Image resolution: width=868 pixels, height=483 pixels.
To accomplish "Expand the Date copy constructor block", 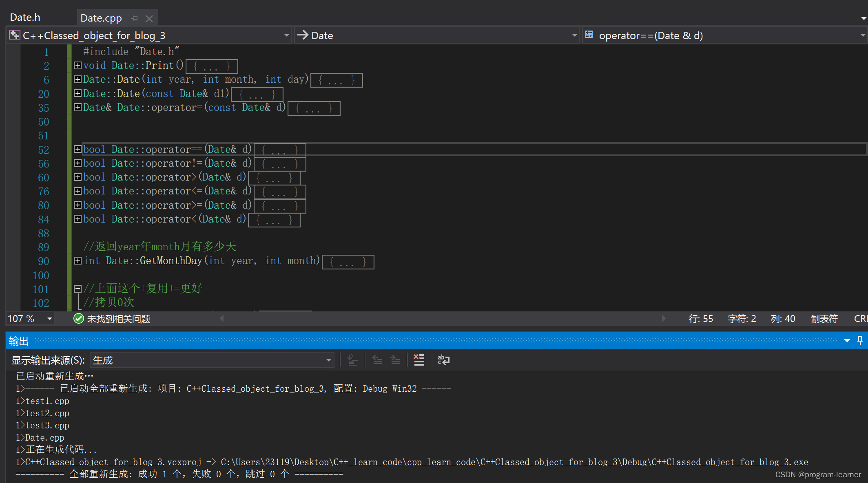I will (x=77, y=93).
